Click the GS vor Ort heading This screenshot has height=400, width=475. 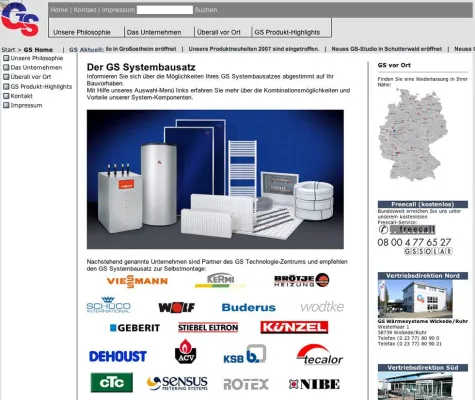pyautogui.click(x=394, y=65)
